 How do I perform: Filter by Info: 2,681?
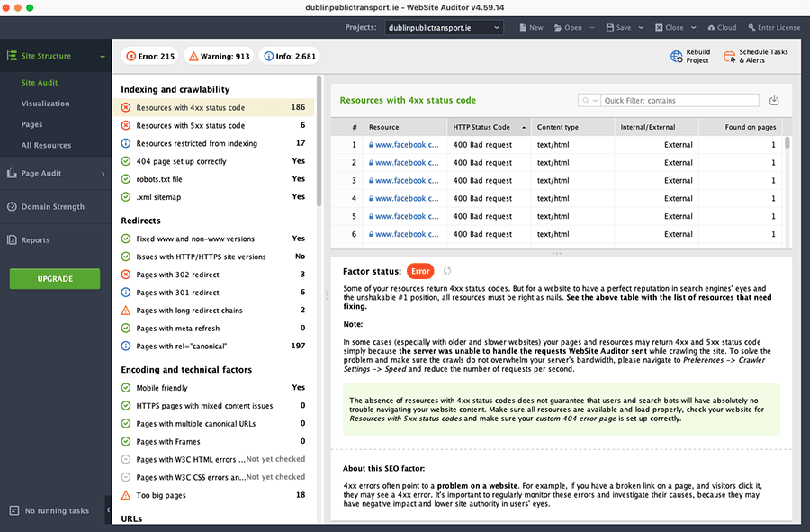pyautogui.click(x=289, y=56)
